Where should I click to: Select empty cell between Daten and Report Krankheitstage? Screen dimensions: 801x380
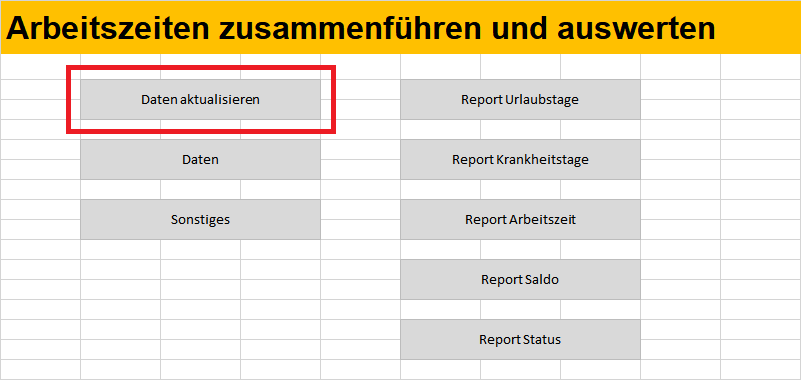[361, 160]
